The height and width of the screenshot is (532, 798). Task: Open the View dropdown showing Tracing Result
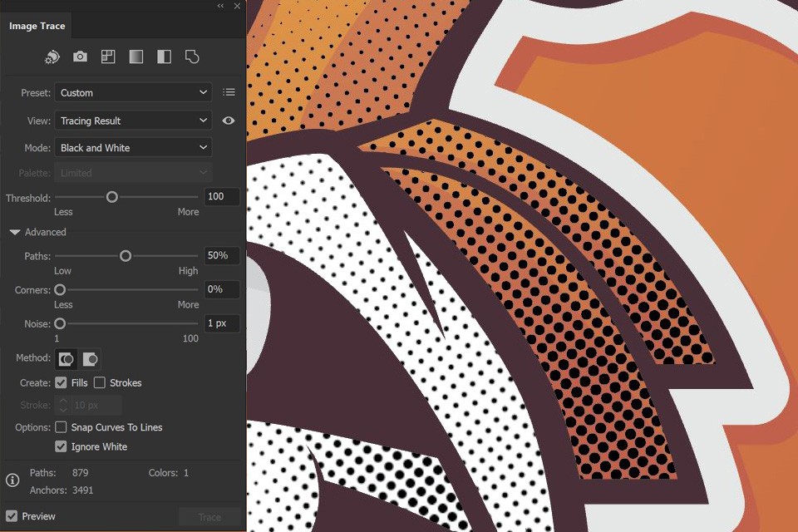point(133,121)
